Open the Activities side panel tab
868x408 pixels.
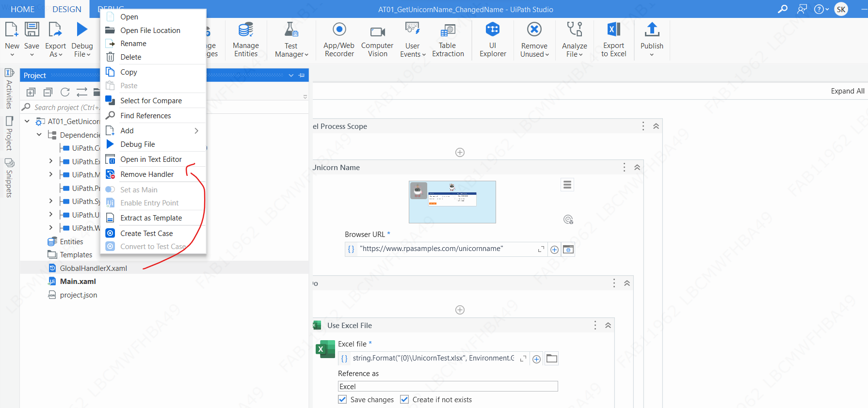pyautogui.click(x=9, y=89)
